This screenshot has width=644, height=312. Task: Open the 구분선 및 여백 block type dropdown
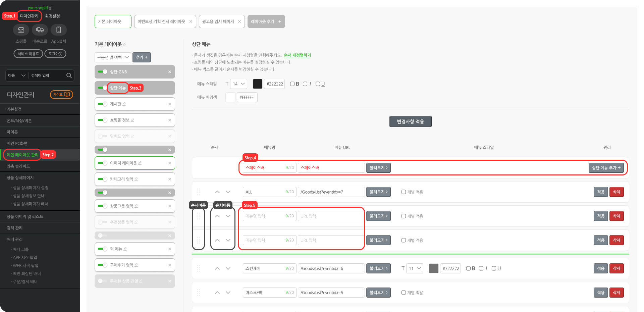click(x=113, y=57)
